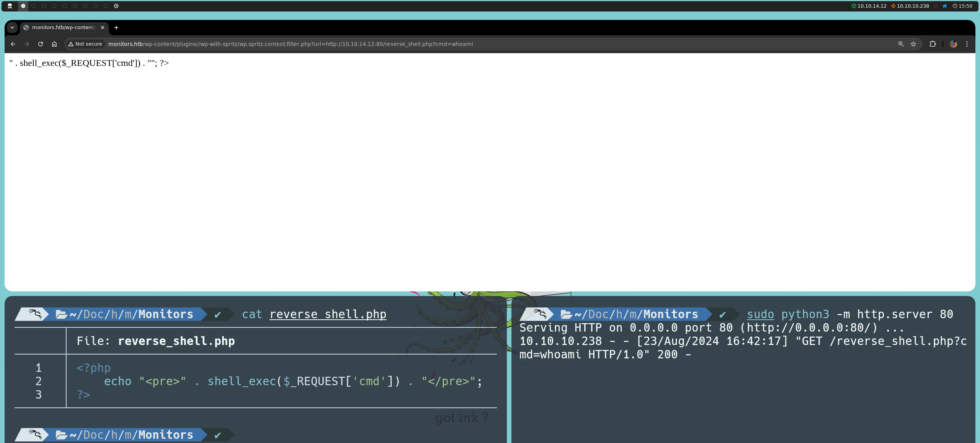This screenshot has height=443, width=980.
Task: Expand the tab search dropdown chevron
Action: [12, 28]
